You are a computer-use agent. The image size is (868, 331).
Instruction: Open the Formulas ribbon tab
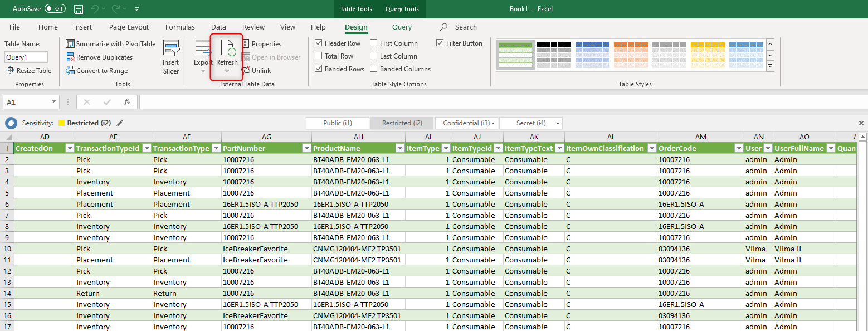[x=180, y=27]
